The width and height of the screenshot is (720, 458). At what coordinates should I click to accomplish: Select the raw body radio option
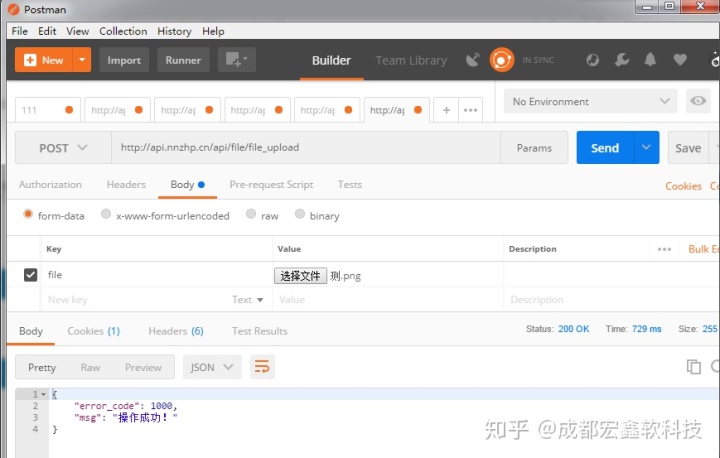click(x=251, y=214)
